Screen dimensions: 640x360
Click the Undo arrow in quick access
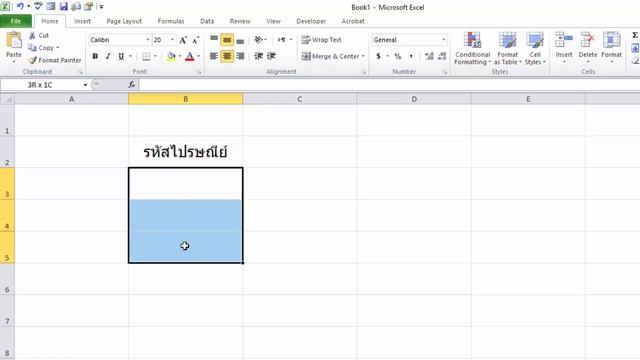[20, 6]
